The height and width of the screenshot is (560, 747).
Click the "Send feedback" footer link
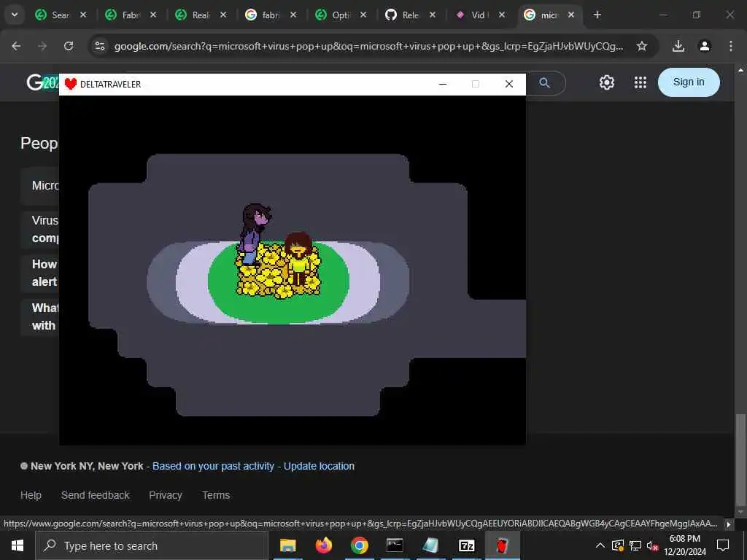pos(96,495)
